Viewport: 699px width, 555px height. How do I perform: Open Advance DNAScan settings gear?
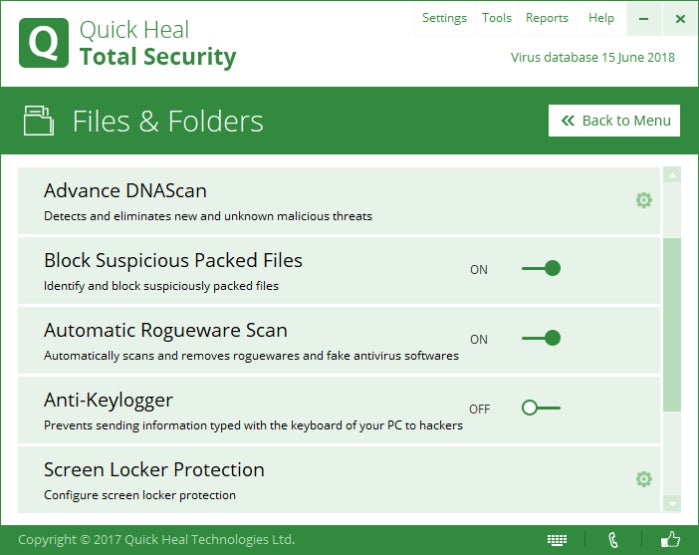point(644,200)
